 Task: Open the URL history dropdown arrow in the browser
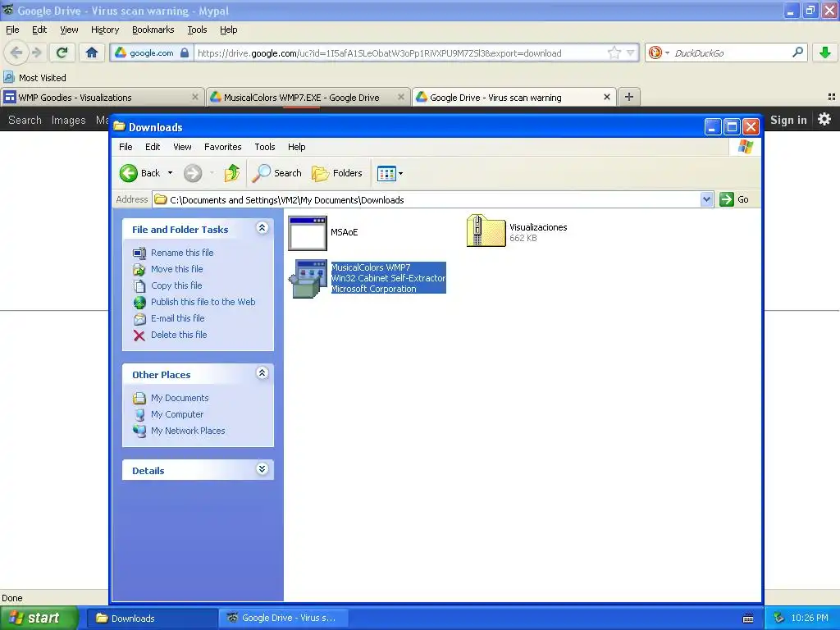[x=631, y=52]
